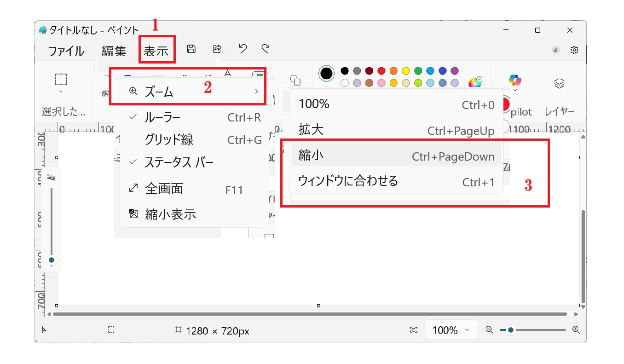Click the Share icon in title toolbar
The height and width of the screenshot is (364, 624).
[217, 49]
